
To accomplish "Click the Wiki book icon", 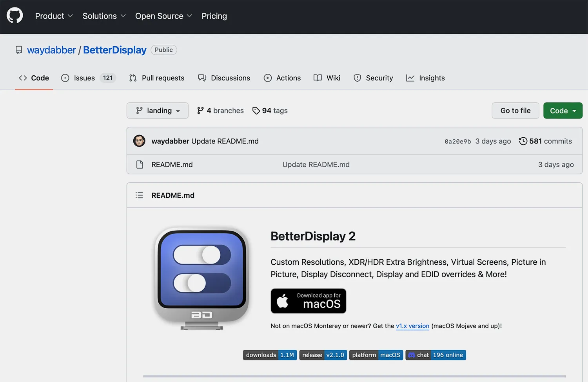I will (318, 78).
